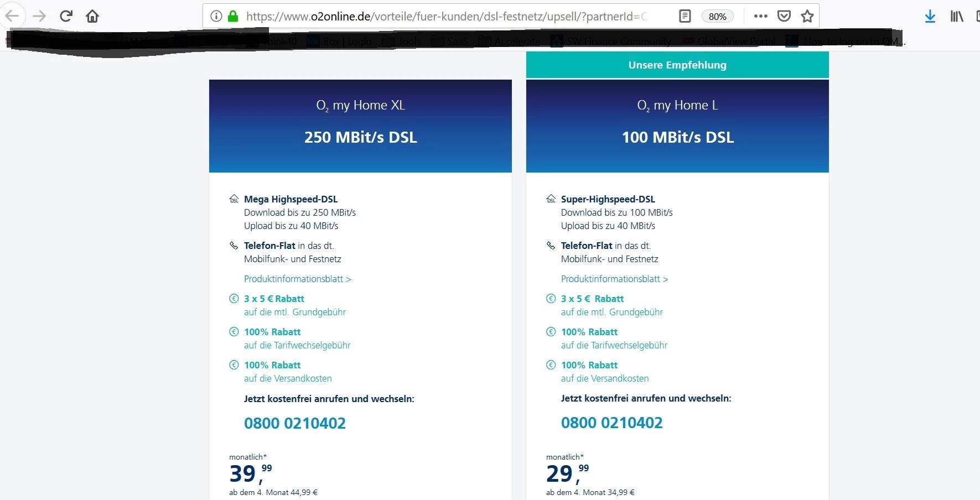This screenshot has width=980, height=500.
Task: Click the 250 MBit/s DSL heading
Action: (361, 137)
